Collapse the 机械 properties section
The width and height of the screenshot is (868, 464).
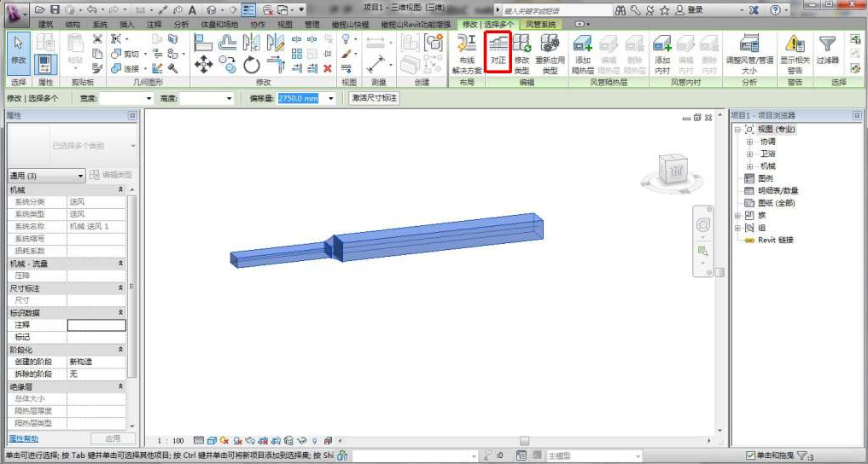pyautogui.click(x=120, y=189)
